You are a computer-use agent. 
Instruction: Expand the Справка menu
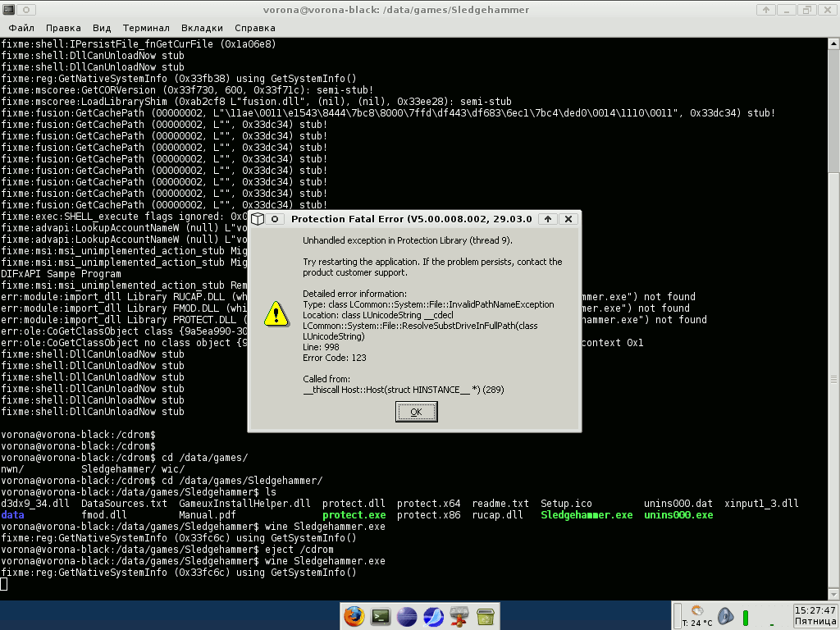pos(255,28)
